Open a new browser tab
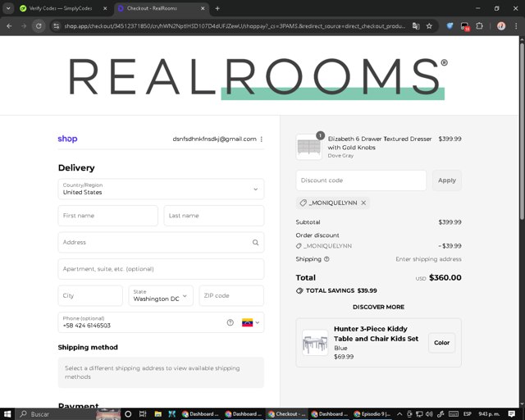Screen dimensions: 525x420 coord(217,8)
